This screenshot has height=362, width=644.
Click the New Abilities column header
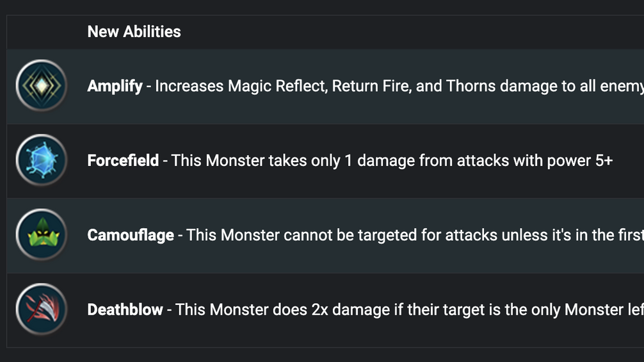coord(134,31)
